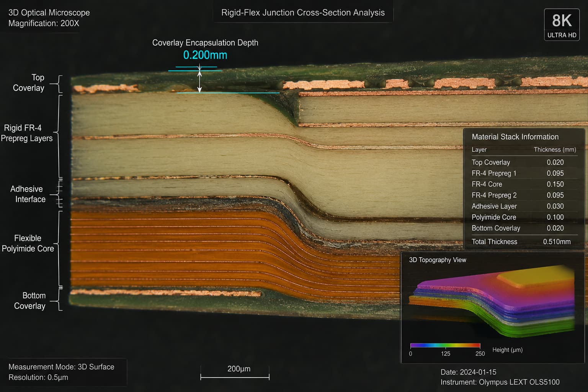Click the 3D topography rendered model
The image size is (588, 392).
coord(492,302)
